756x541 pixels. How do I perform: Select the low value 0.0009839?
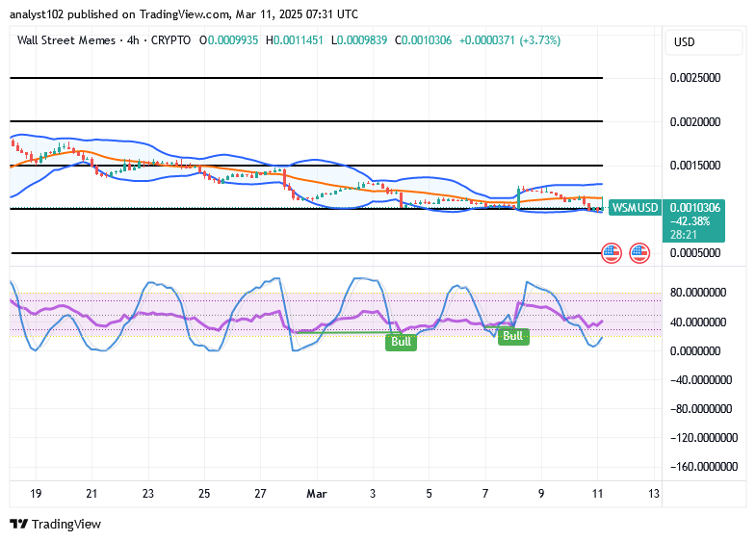click(x=361, y=40)
